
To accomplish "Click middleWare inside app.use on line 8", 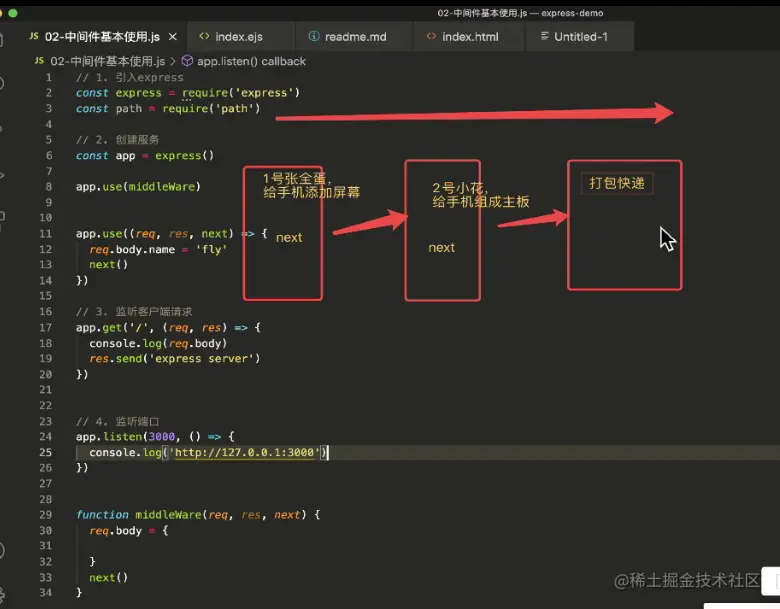I will pos(162,187).
